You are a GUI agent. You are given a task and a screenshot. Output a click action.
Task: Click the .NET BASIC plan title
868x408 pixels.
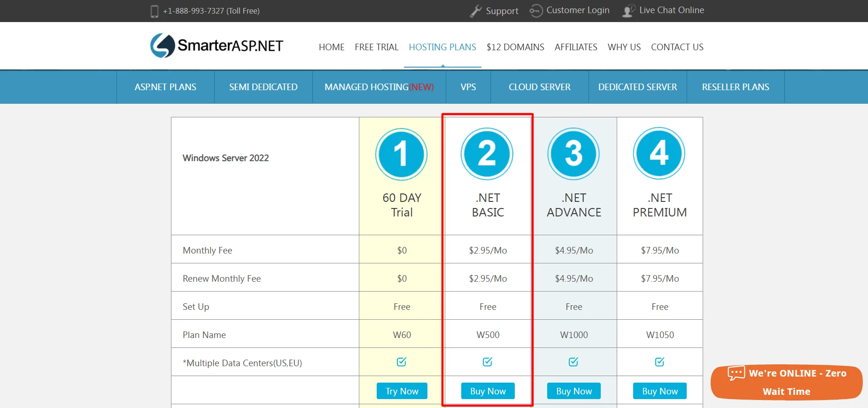[x=488, y=205]
